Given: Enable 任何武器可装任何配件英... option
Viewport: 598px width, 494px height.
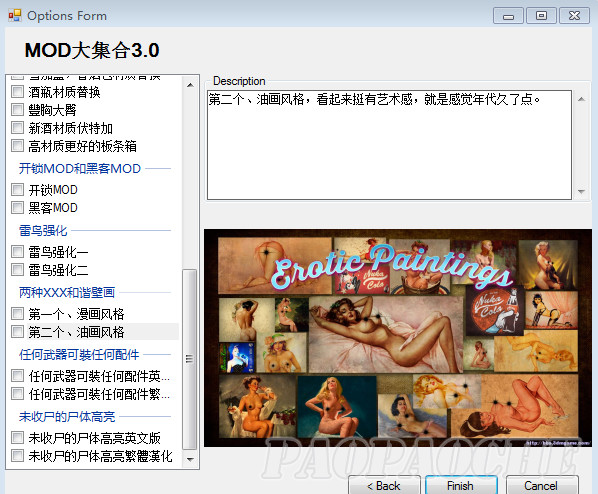Looking at the screenshot, I should [x=18, y=376].
